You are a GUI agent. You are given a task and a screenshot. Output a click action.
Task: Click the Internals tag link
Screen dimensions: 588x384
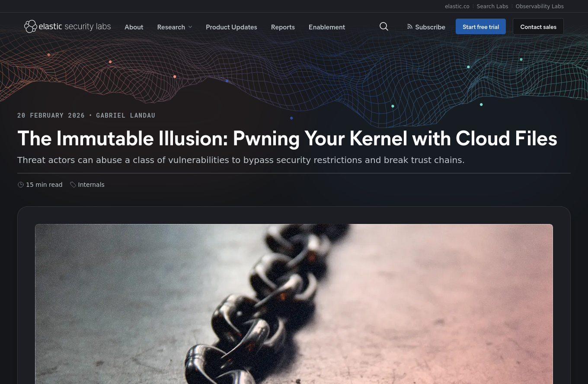tap(91, 185)
